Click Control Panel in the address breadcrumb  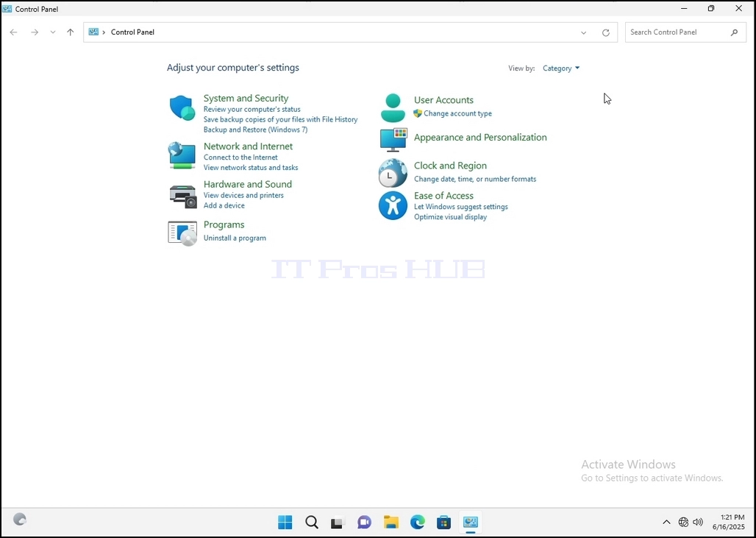(132, 32)
